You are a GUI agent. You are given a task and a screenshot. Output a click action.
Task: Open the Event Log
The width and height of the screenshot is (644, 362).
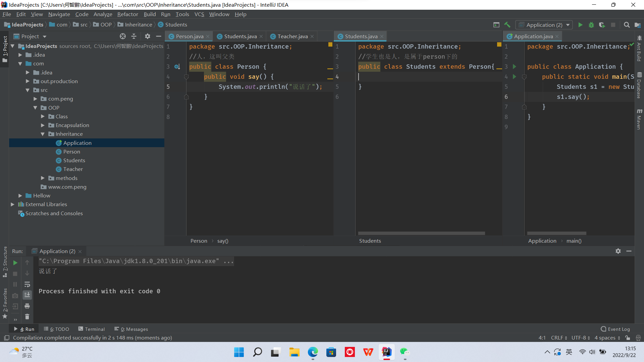(615, 329)
